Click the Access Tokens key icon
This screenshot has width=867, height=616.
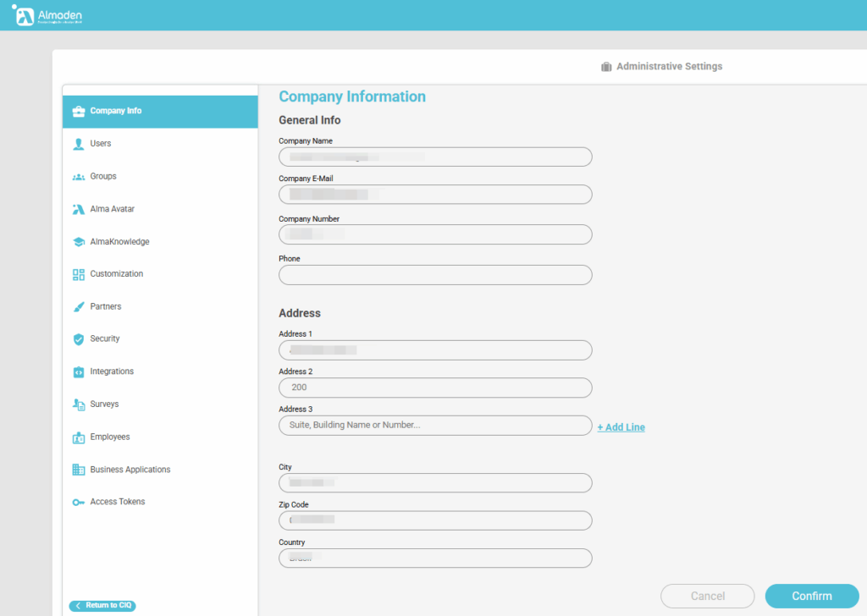(78, 502)
